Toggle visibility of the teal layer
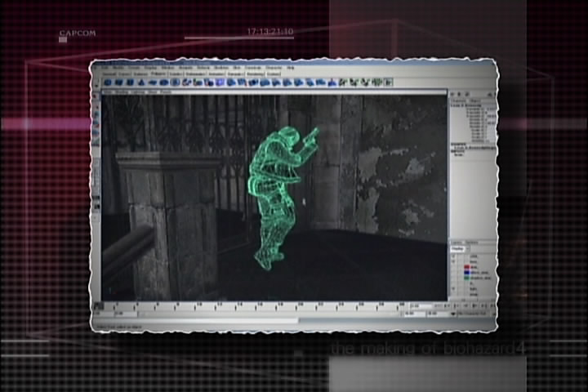This screenshot has height=392, width=588. [x=455, y=278]
